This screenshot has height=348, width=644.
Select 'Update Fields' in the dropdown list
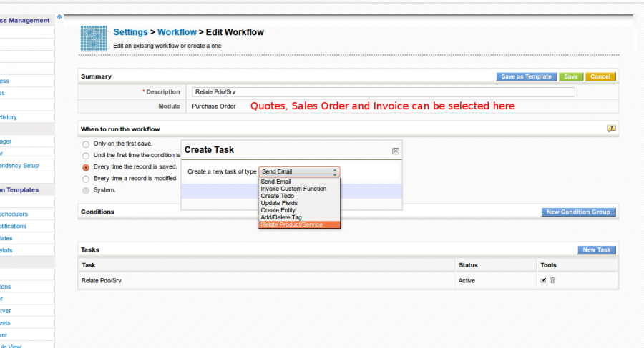pos(279,203)
